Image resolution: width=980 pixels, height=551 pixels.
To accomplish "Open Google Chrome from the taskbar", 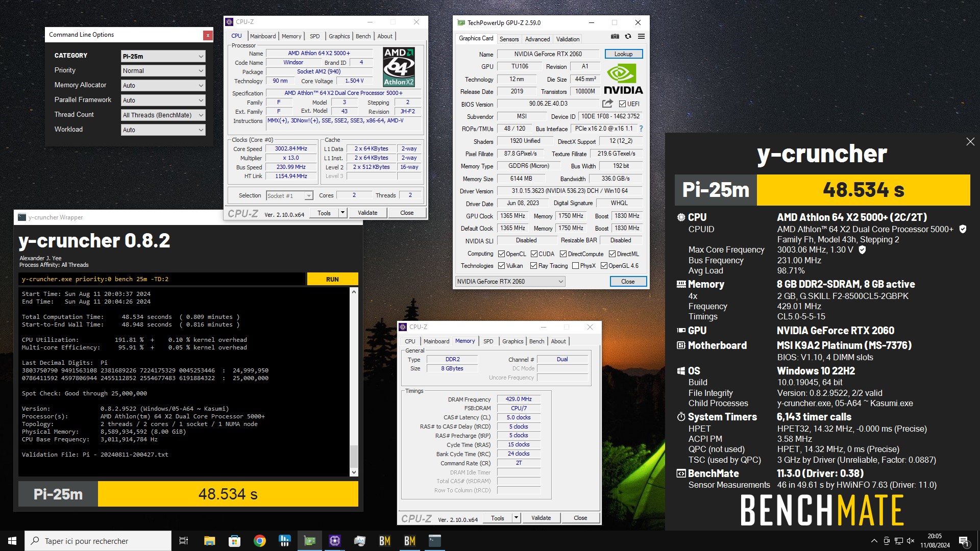I will [259, 541].
